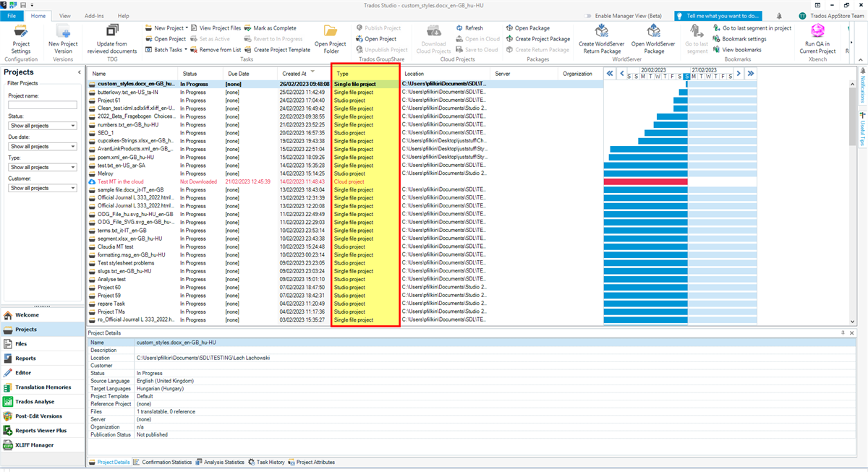Click Remove from List
Viewport: 868px width, 472px height.
click(216, 50)
